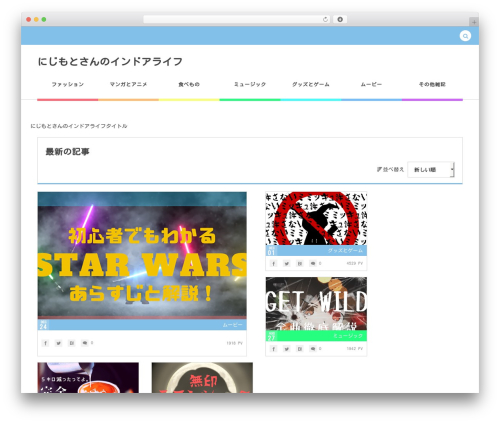Select 食べもの in the navigation bar
The width and height of the screenshot is (500, 423).
tap(189, 84)
